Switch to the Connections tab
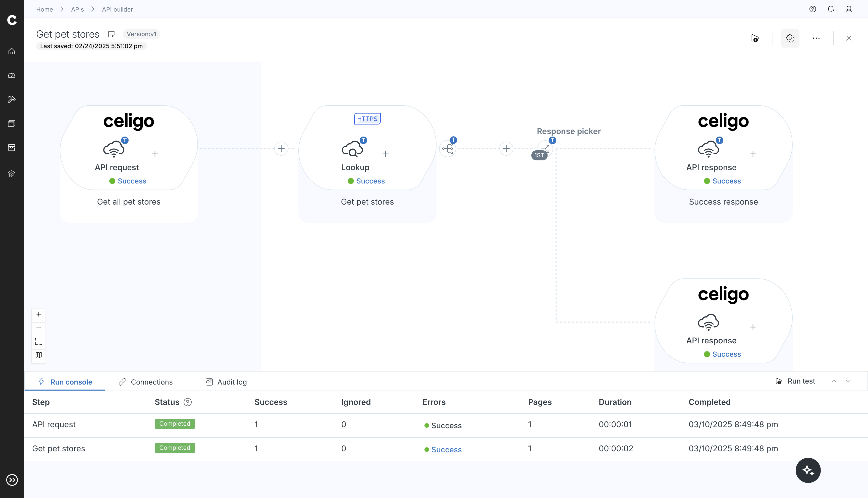The width and height of the screenshot is (868, 498). 145,382
